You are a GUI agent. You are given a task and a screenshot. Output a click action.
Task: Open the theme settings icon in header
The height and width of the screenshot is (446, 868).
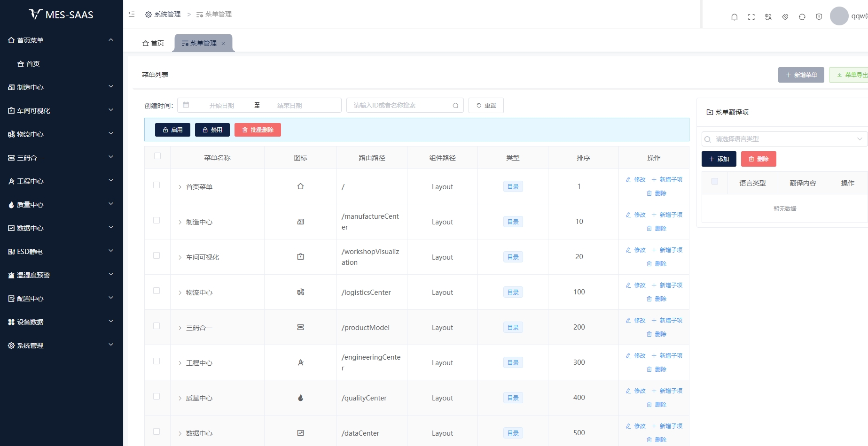point(785,17)
